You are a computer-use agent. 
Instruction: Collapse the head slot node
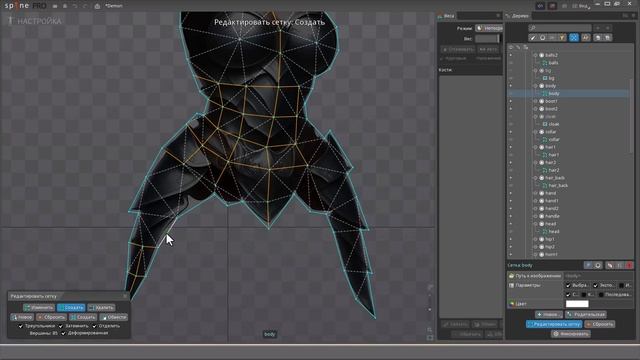pyautogui.click(x=535, y=224)
